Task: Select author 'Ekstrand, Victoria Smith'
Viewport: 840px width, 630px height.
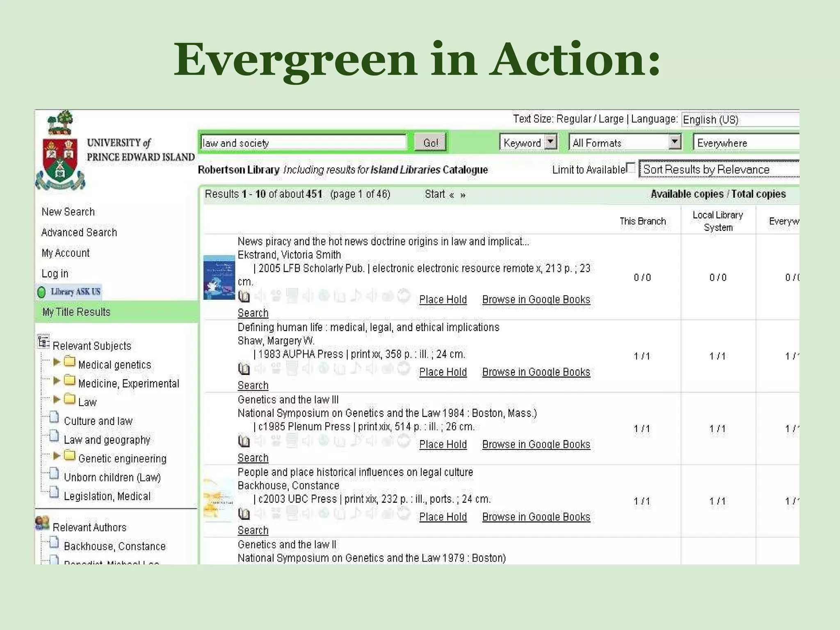Action: (x=290, y=255)
